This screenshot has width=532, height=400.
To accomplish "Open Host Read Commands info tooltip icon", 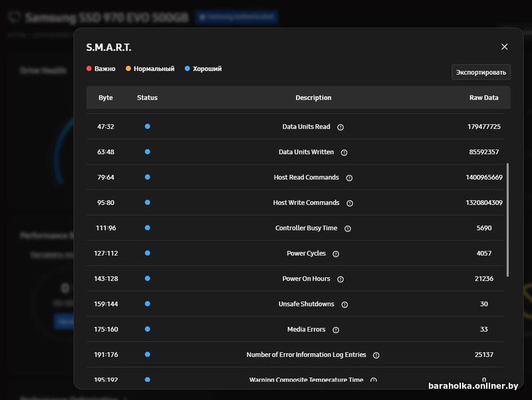I will 349,177.
